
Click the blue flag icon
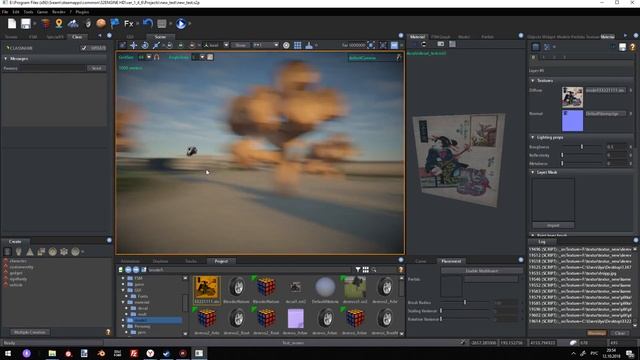[x=115, y=24]
